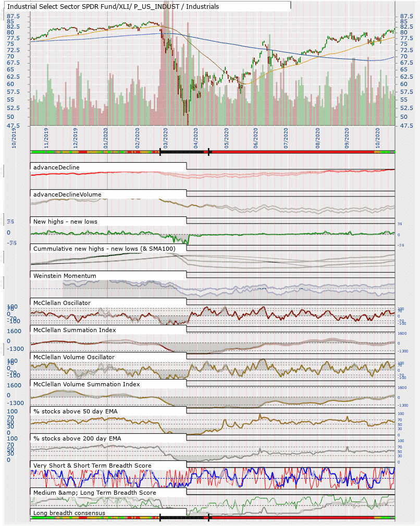Screen dimensions: 420x526
Task: Select the % stocks above 50 day EMA label
Action: coord(76,411)
